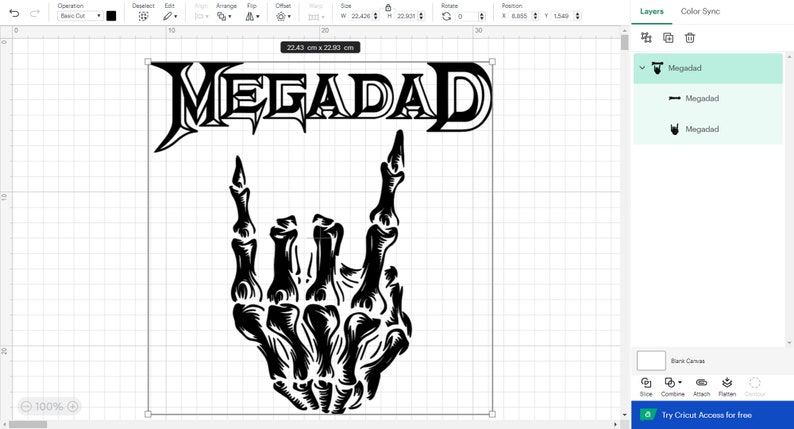This screenshot has width=794, height=429.
Task: Delete the selected layer with trash icon
Action: point(690,37)
